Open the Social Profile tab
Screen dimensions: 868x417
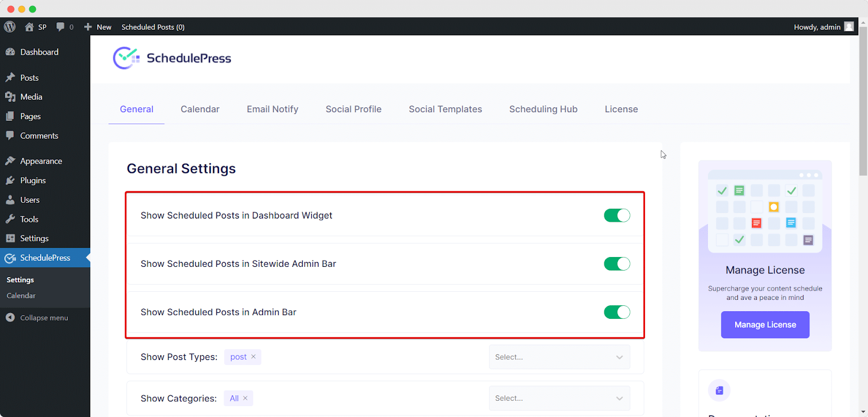pos(354,109)
